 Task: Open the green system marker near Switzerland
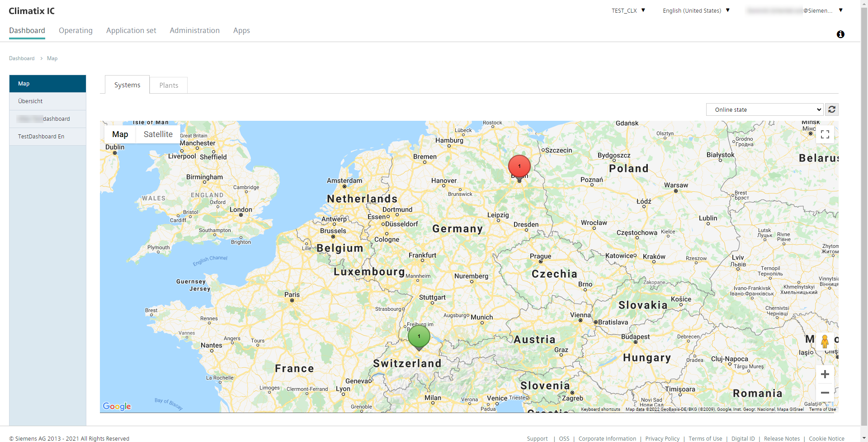point(419,337)
